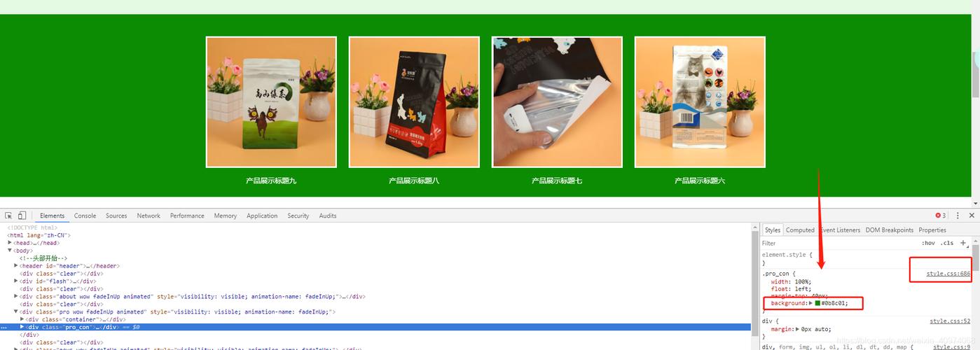Activate the inspect element picker icon
This screenshot has width=980, height=350.
click(x=8, y=216)
